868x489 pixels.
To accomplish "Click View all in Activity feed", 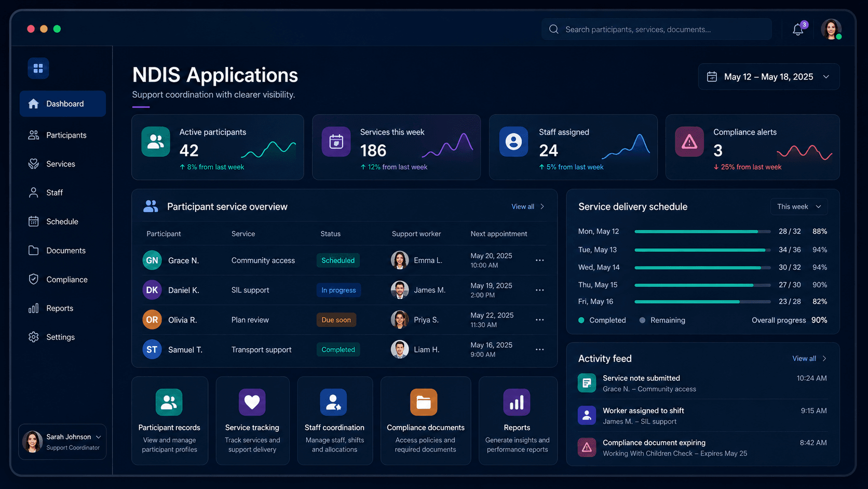I will pyautogui.click(x=809, y=359).
